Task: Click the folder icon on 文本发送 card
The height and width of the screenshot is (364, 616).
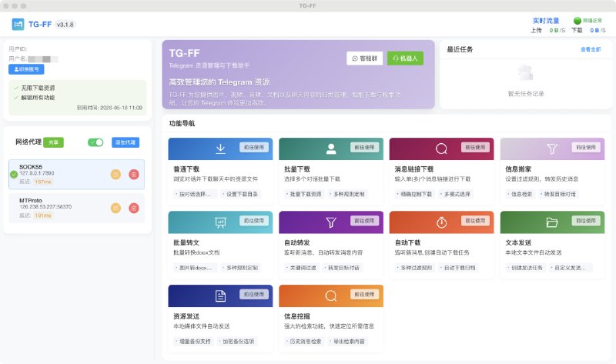Action: click(x=552, y=222)
